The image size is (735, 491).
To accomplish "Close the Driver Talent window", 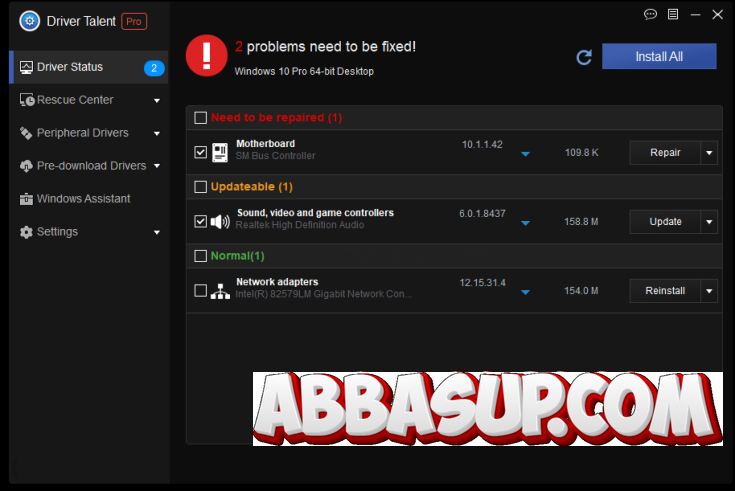I will 718,15.
